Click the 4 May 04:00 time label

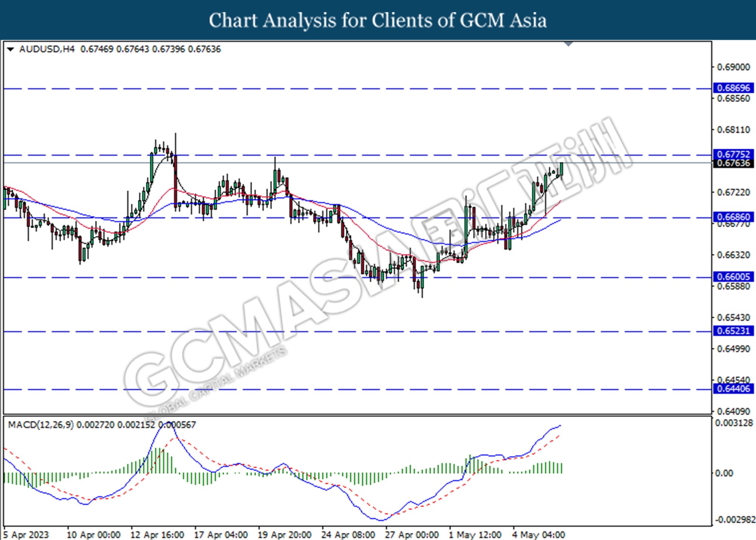[539, 535]
